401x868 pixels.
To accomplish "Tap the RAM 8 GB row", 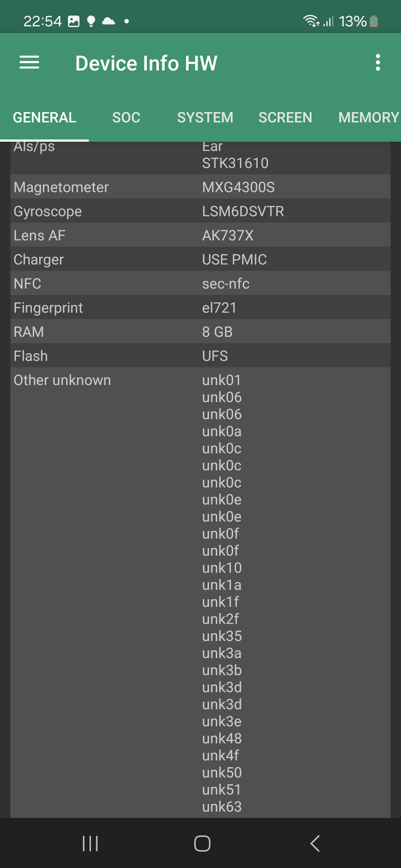I will [200, 332].
